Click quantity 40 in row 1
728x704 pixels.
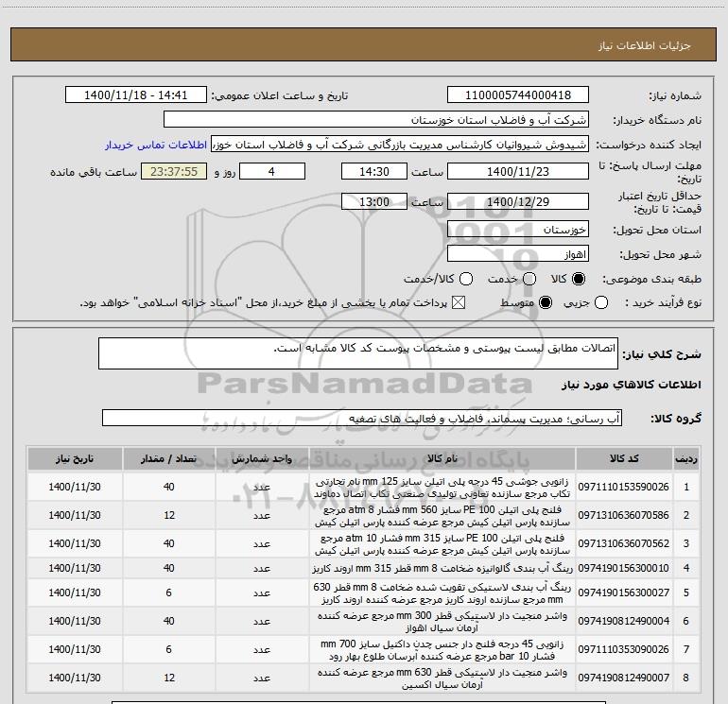(x=168, y=487)
